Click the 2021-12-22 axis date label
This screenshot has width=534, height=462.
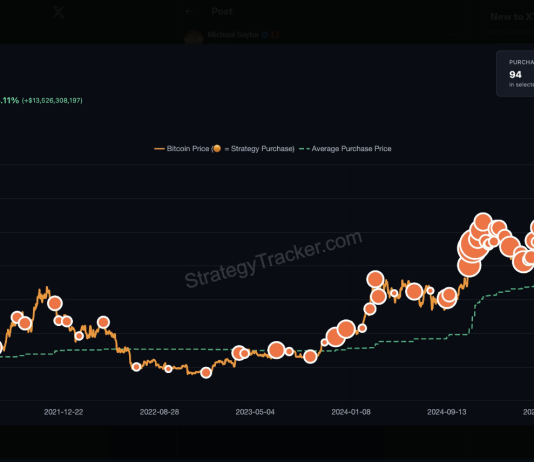pyautogui.click(x=64, y=412)
